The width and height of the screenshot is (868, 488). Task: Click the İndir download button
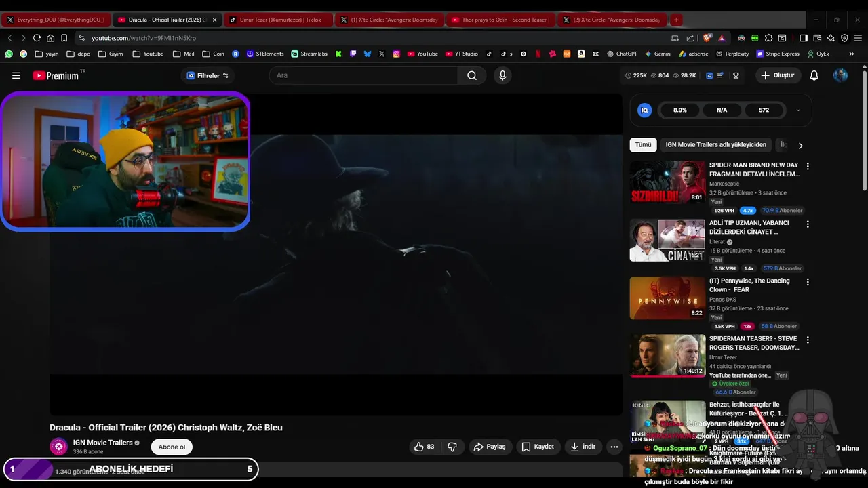point(583,447)
